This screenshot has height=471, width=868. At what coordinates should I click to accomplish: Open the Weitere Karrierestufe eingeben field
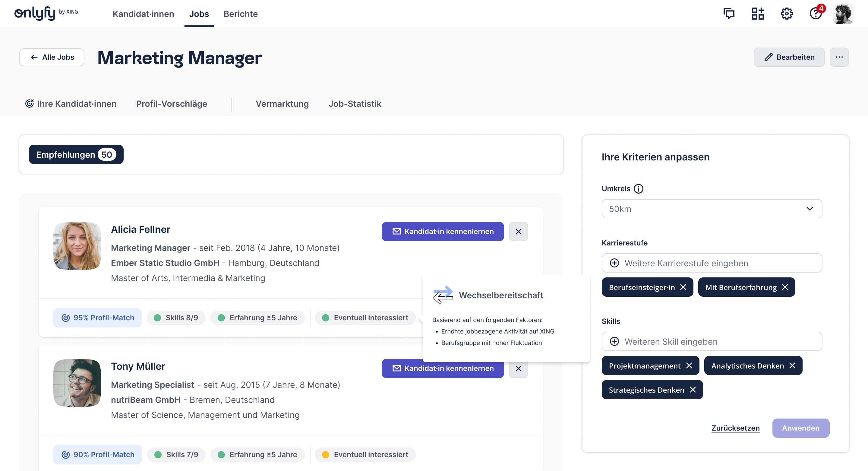tap(712, 263)
